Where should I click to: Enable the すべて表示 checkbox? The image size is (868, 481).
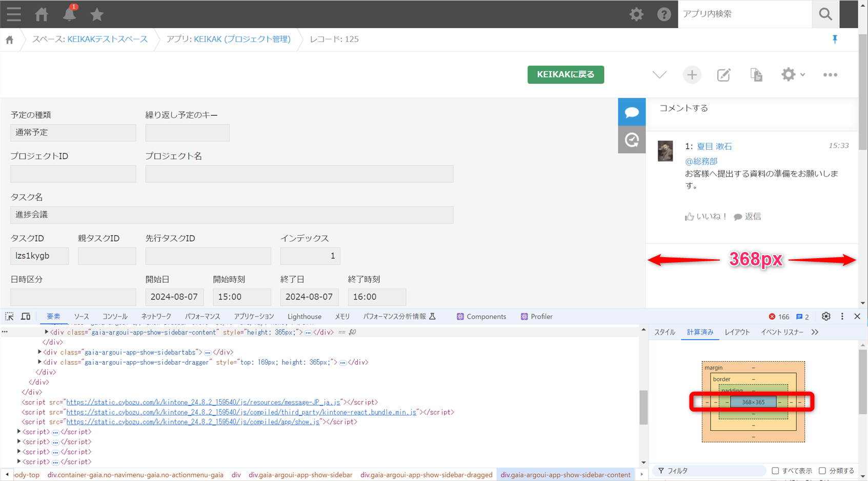click(776, 470)
